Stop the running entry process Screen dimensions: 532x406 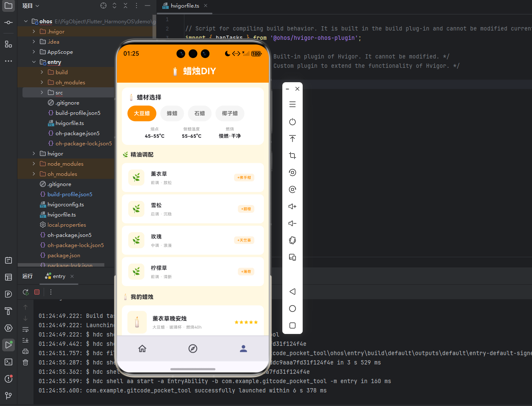coord(37,292)
